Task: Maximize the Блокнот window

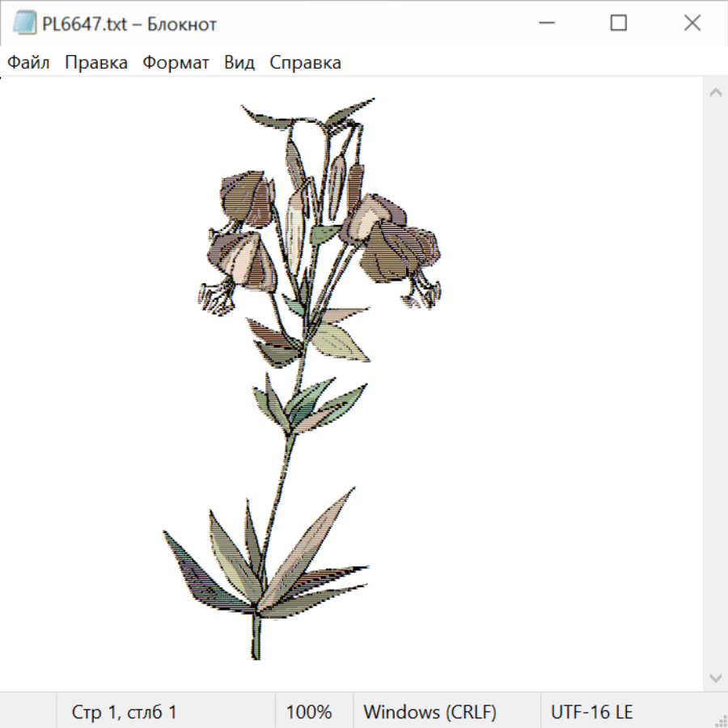Action: coord(618,23)
